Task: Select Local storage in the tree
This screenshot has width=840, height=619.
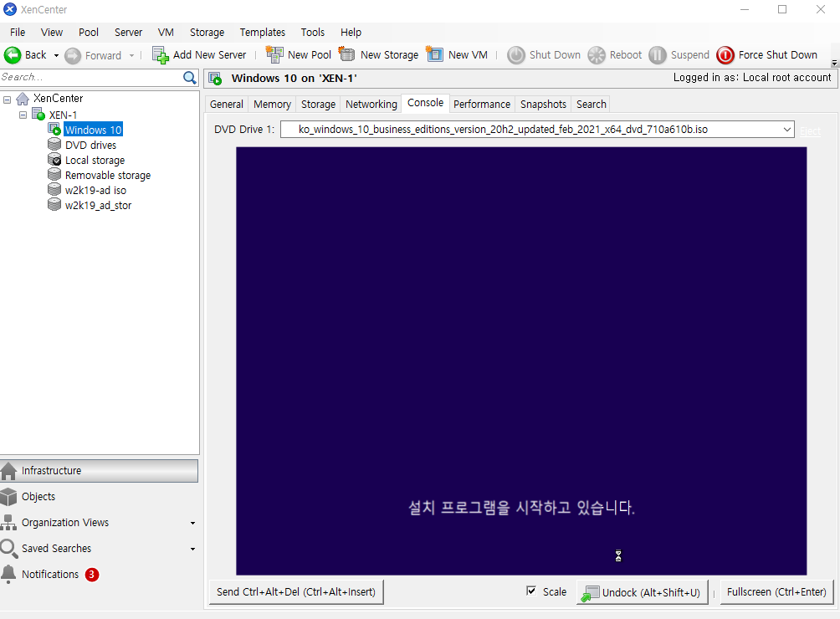Action: [95, 160]
